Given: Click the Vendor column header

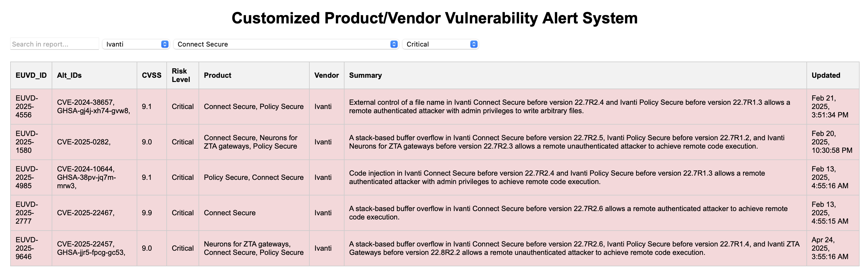Looking at the screenshot, I should pos(326,75).
